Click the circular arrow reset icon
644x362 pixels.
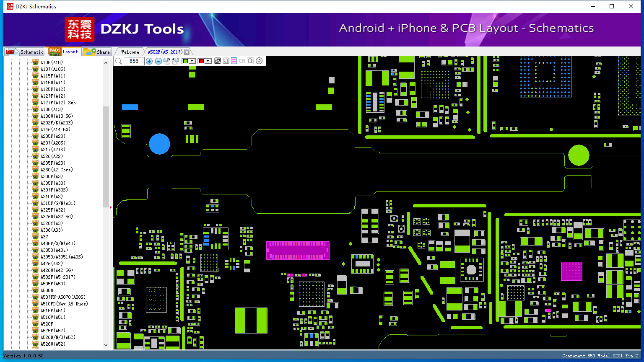(259, 61)
